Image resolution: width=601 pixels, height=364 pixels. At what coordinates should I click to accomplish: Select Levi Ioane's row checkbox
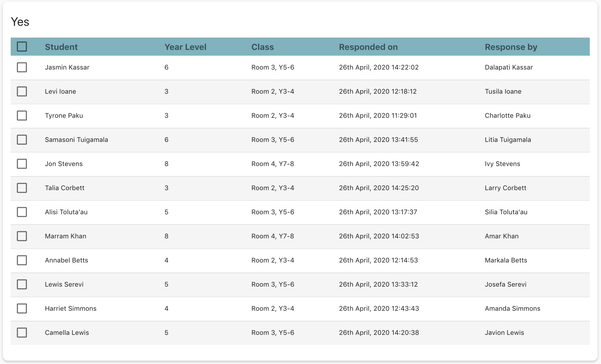[x=22, y=91]
